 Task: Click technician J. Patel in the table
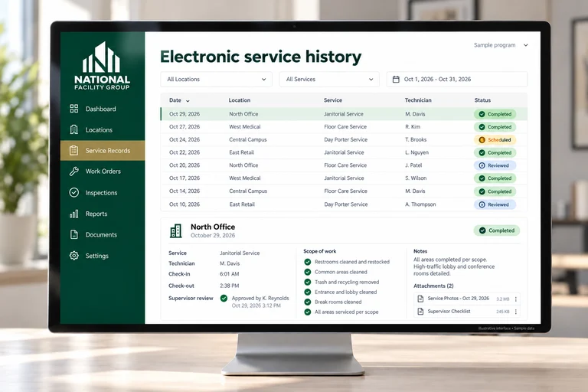pyautogui.click(x=413, y=165)
